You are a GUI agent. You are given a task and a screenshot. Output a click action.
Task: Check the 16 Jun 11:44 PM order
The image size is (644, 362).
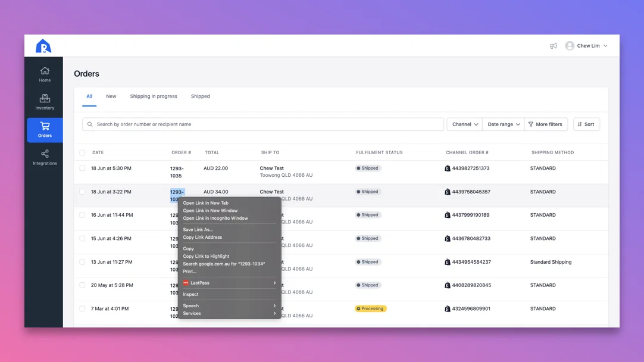pyautogui.click(x=82, y=215)
